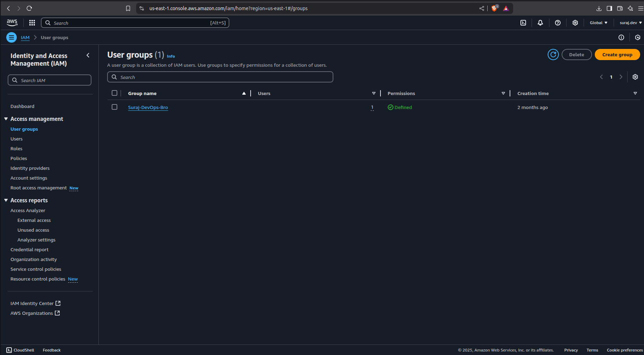Open AWS Organizations external link

pyautogui.click(x=35, y=313)
